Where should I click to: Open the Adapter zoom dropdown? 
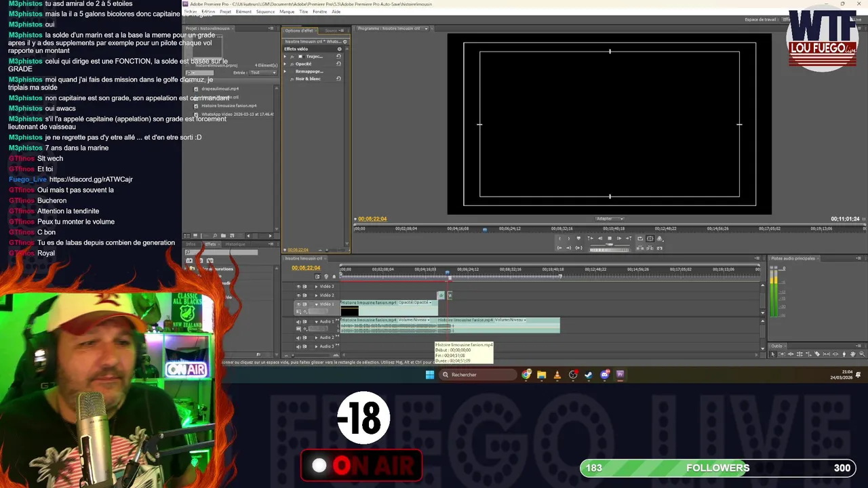(x=609, y=219)
